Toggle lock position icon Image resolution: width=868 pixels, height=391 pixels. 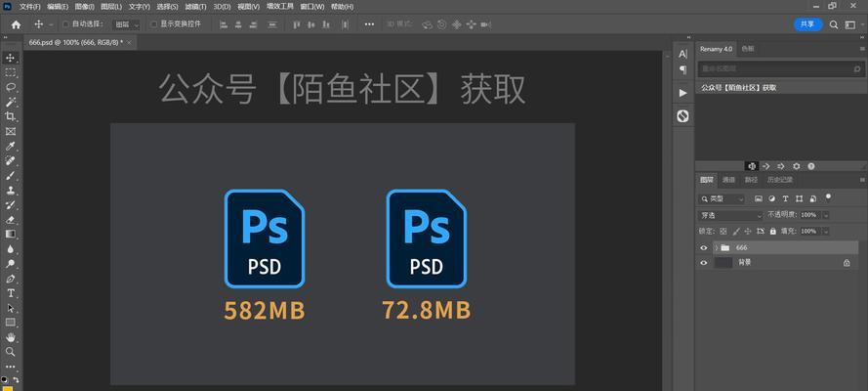tap(748, 231)
